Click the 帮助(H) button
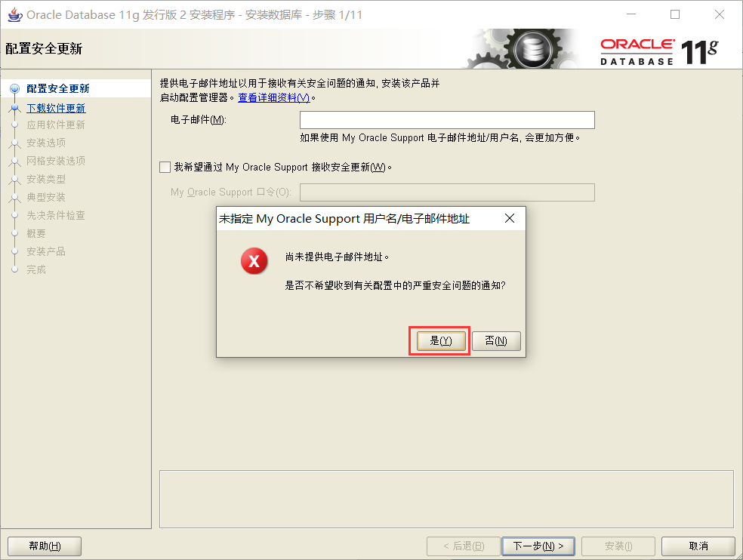The width and height of the screenshot is (743, 560). [45, 546]
